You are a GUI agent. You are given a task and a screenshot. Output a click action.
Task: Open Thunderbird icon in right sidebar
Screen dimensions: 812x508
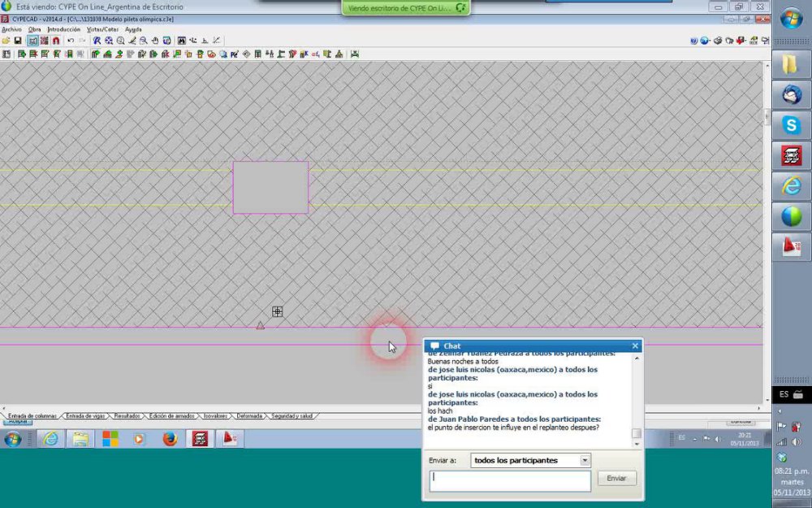click(x=791, y=95)
